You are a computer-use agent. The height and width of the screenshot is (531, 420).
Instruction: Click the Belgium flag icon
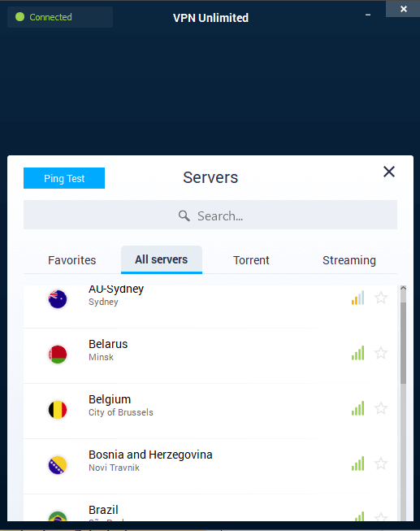click(58, 409)
